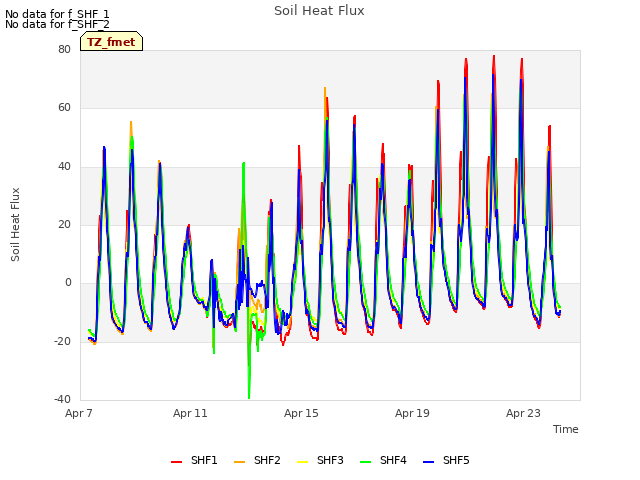Click the Soil Heat Flux chart title

tap(319, 11)
